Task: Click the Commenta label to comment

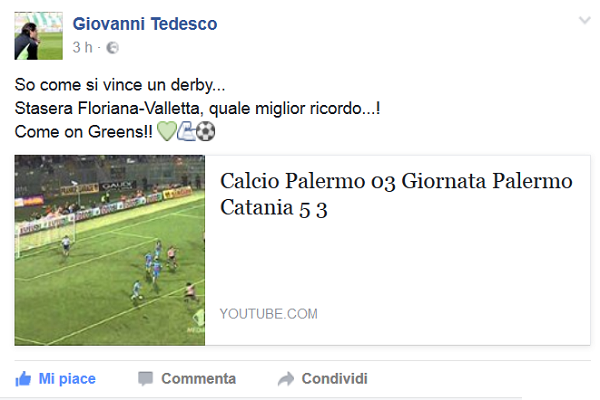Action: (199, 379)
